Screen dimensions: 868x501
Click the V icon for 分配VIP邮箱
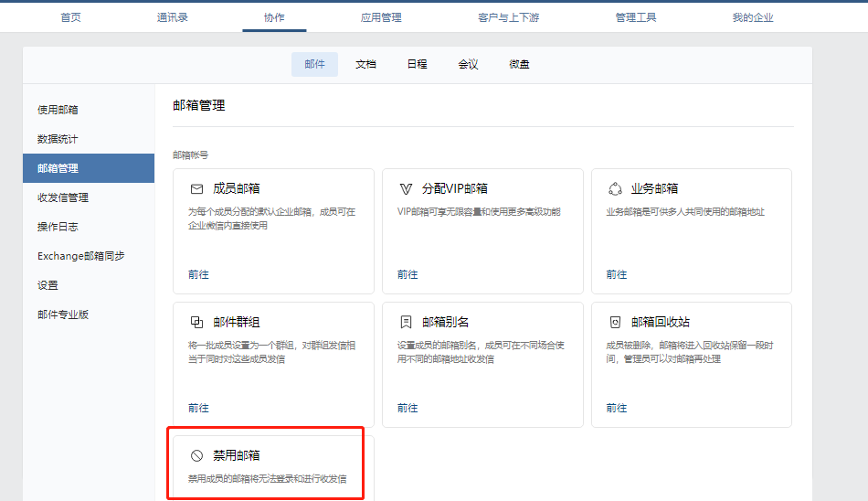coord(406,188)
